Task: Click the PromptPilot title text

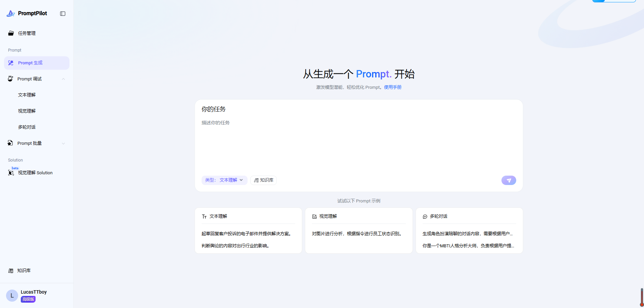Action: tap(33, 13)
